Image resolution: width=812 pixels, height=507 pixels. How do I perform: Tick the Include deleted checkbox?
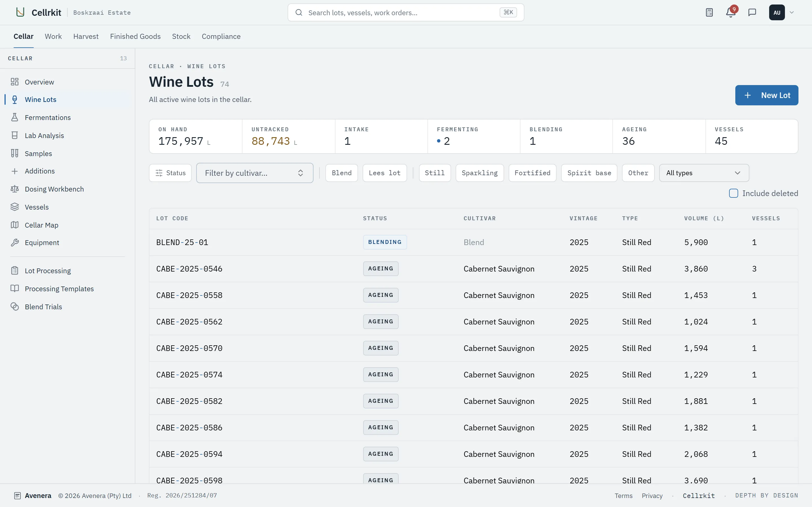[x=734, y=194]
